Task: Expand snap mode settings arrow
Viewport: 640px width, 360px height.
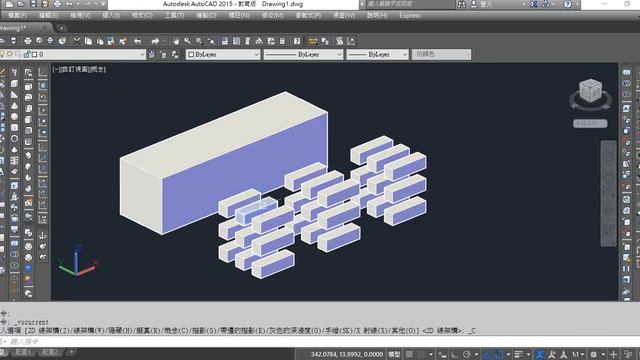Action: (x=431, y=354)
